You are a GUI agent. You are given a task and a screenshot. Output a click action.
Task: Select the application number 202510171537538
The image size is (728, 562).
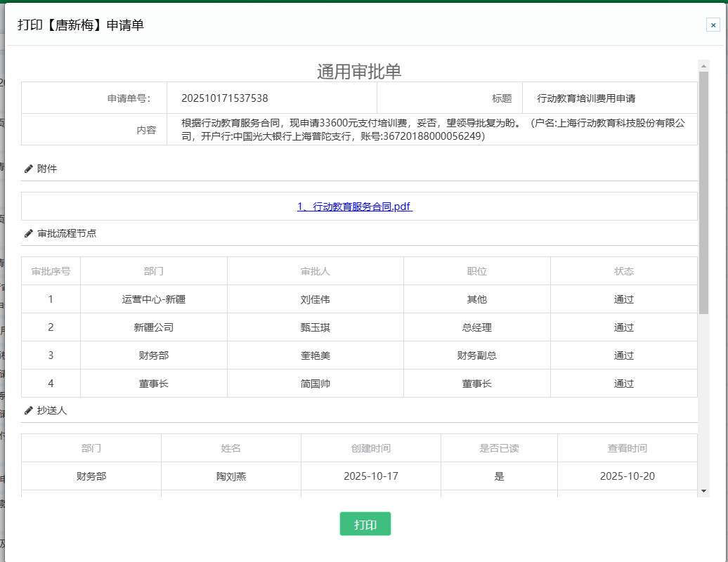click(224, 98)
